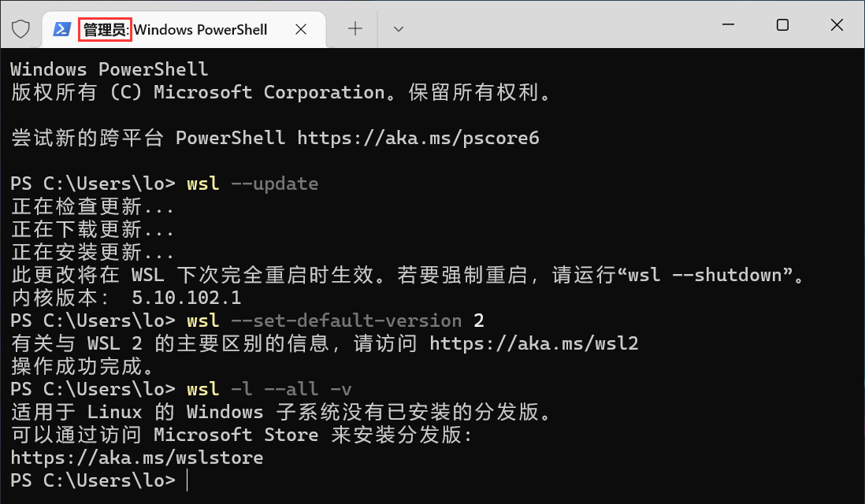Click the "wsl -l --all -v" command
865x504 pixels.
(269, 389)
